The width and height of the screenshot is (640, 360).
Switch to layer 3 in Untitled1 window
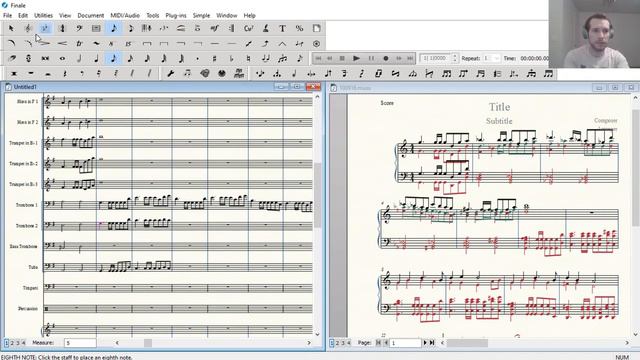pyautogui.click(x=18, y=343)
